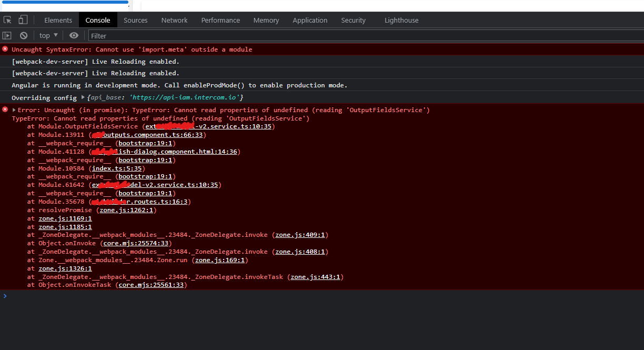Switch to the Elements tab
The width and height of the screenshot is (644, 350).
click(58, 20)
